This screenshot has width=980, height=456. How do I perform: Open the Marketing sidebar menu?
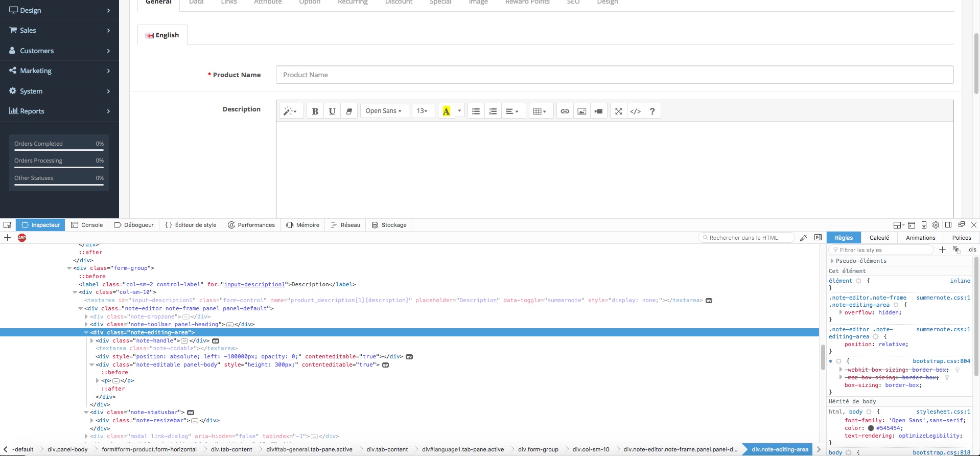(59, 71)
